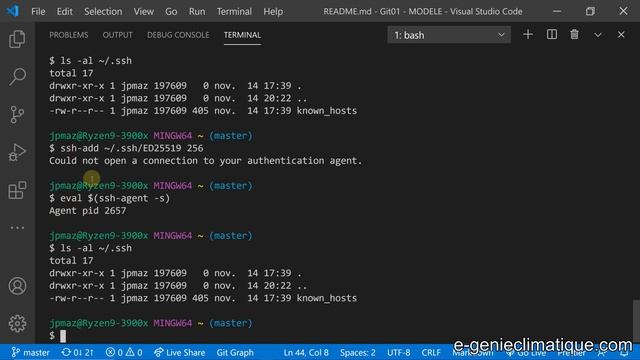Click 'ssh-add ~/.ssh/ED25519 256' command text
Screen dimensions: 640x360
pos(131,148)
